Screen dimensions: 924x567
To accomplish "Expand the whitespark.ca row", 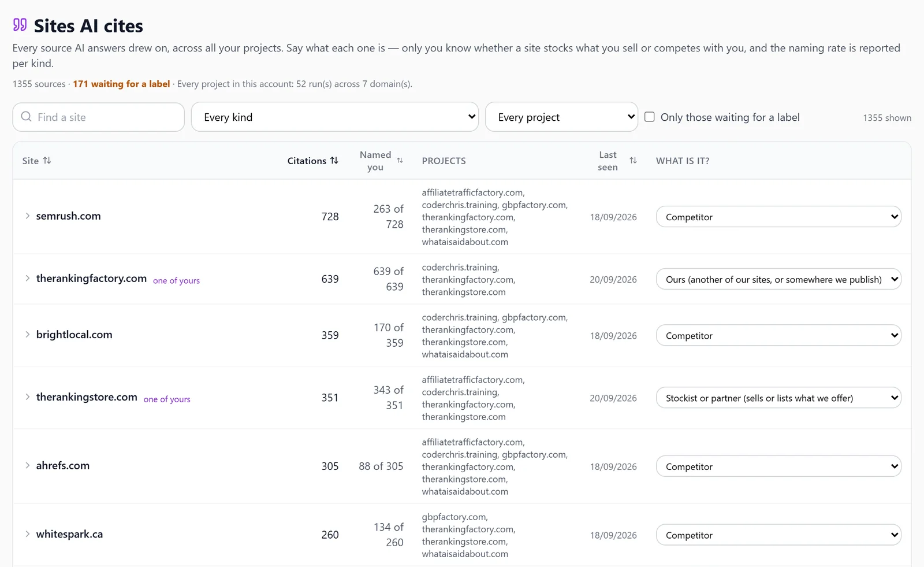I will 27,534.
